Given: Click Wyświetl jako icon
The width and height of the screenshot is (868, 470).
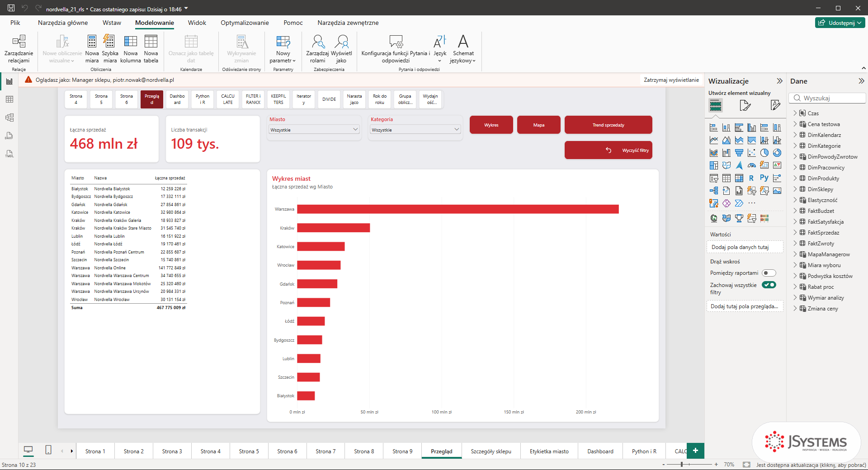Looking at the screenshot, I should coord(341,49).
